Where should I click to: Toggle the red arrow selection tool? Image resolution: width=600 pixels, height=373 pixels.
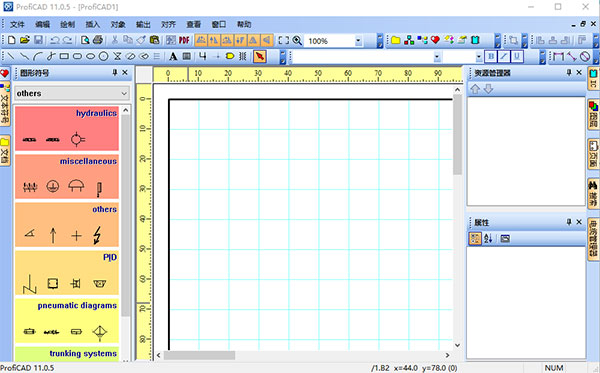click(x=259, y=57)
